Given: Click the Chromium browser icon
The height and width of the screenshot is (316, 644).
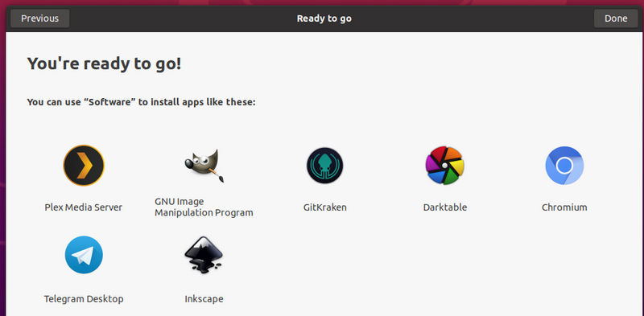Looking at the screenshot, I should click(564, 166).
